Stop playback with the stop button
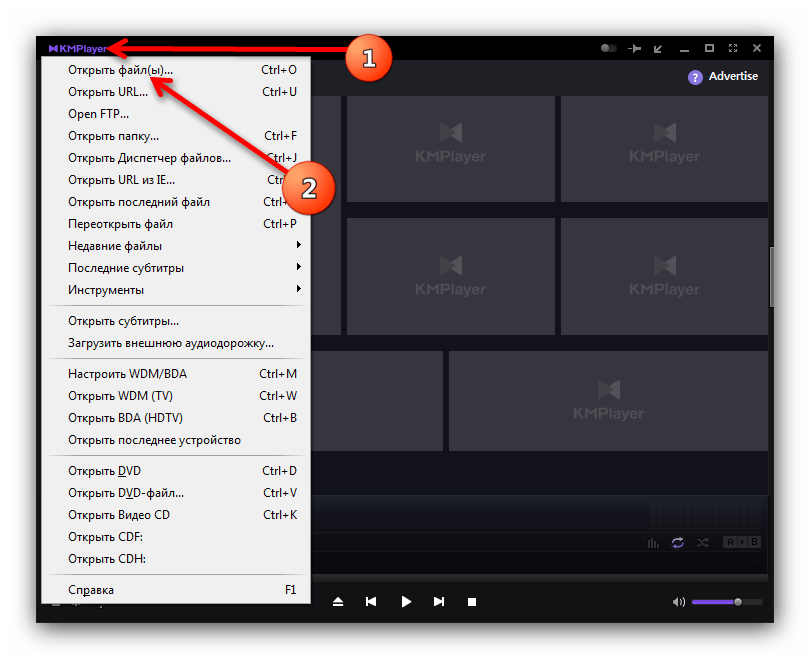The image size is (810, 662). pyautogui.click(x=472, y=602)
